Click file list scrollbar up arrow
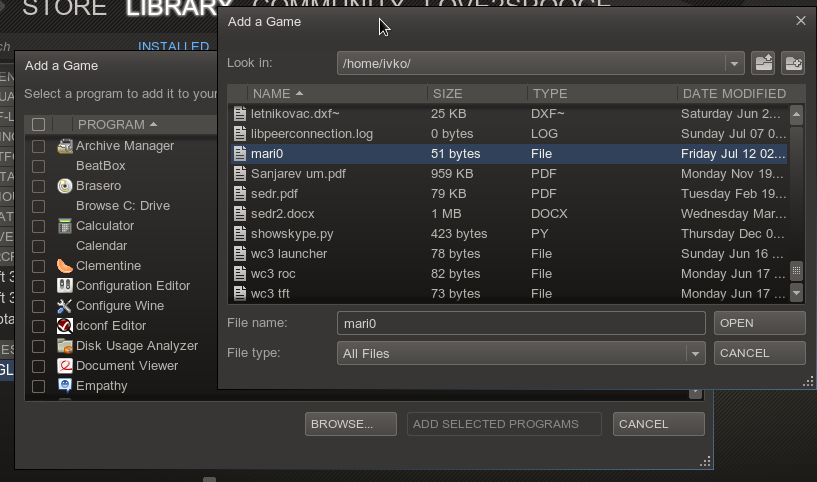 (796, 114)
